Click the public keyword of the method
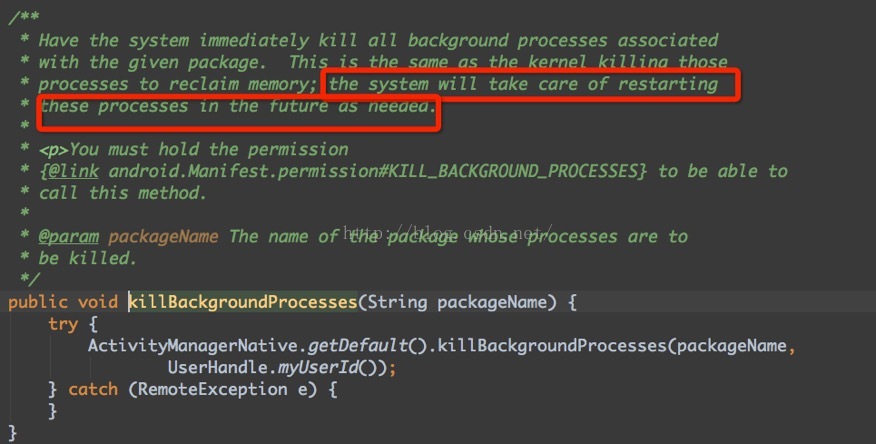This screenshot has width=876, height=444. (36, 300)
